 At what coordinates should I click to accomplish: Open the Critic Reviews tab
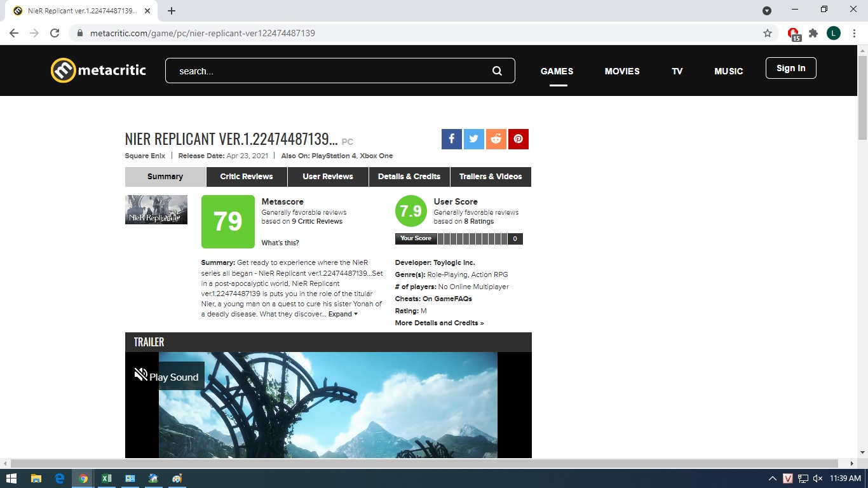pyautogui.click(x=247, y=177)
